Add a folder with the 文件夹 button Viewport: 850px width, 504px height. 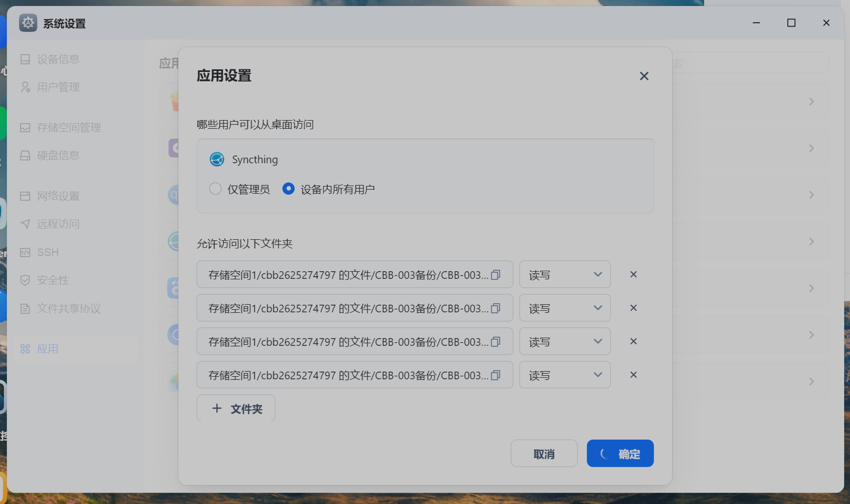point(236,408)
